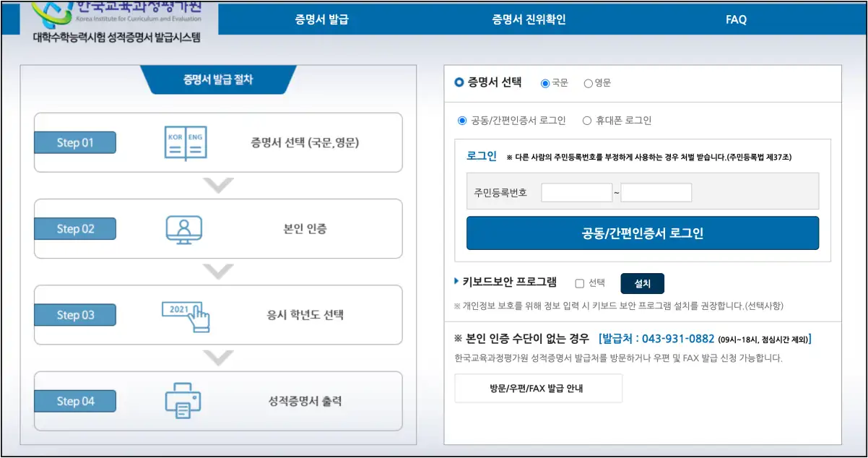Image resolution: width=868 pixels, height=458 pixels.
Task: Open 방문/우편/FAX 발급 안내 button
Action: click(537, 388)
